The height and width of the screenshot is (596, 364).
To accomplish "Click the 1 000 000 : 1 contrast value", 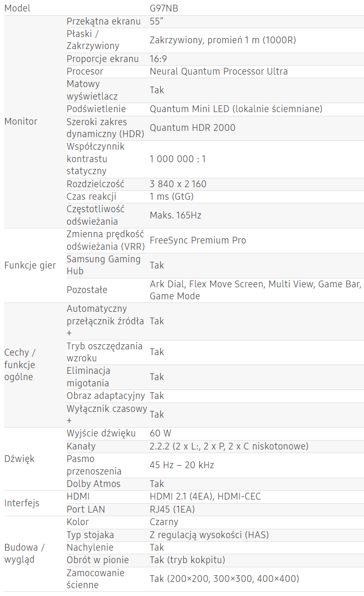I will pyautogui.click(x=178, y=159).
